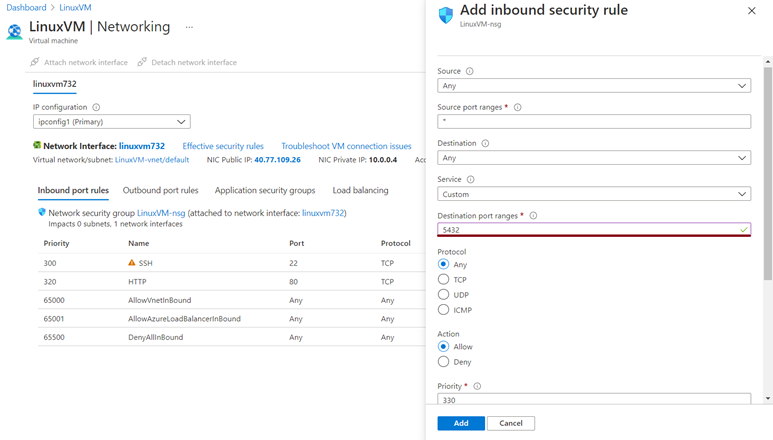Select the ICMP protocol radio button

[x=443, y=310]
